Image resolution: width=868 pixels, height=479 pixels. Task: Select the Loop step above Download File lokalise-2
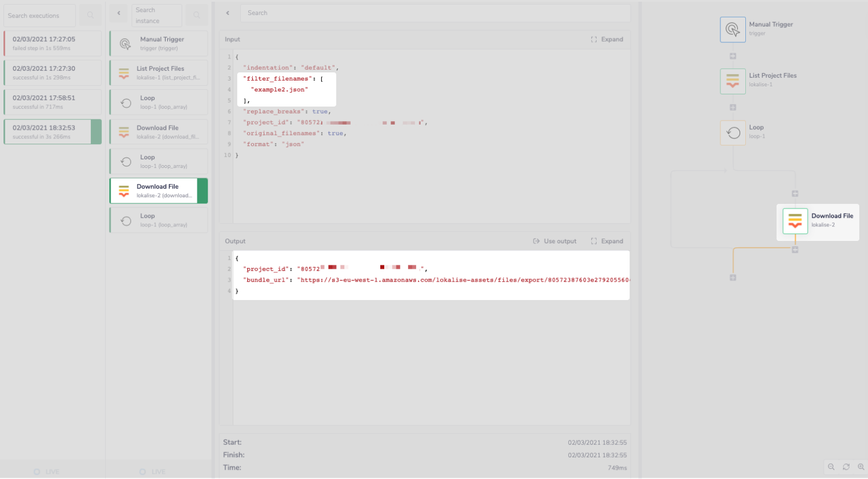click(x=157, y=161)
